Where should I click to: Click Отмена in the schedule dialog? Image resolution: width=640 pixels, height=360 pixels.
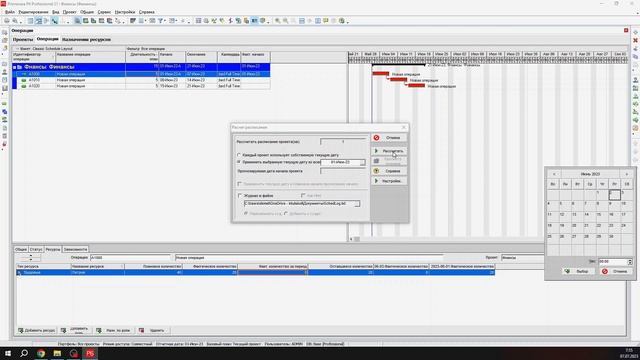pos(389,138)
